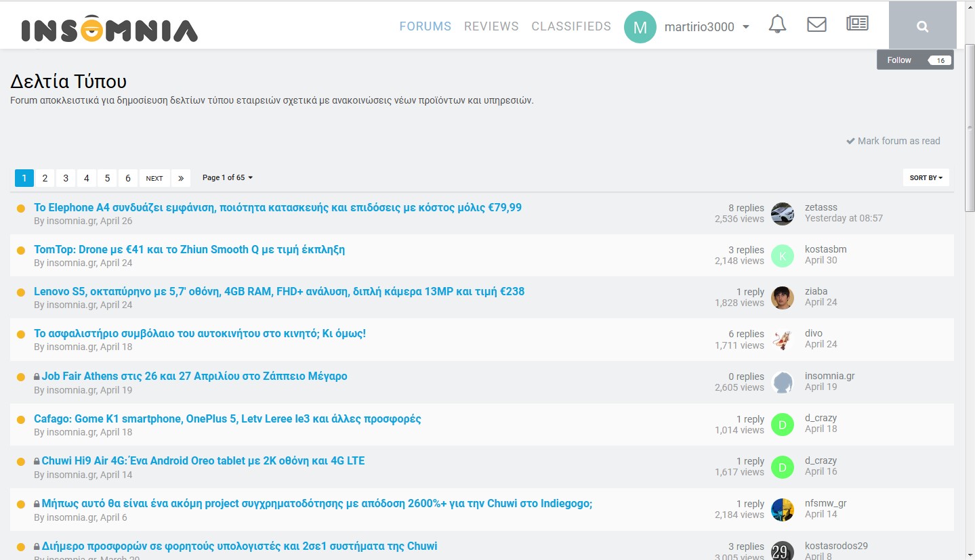Open the Sort By dropdown
Screen dimensions: 975x560
926,177
